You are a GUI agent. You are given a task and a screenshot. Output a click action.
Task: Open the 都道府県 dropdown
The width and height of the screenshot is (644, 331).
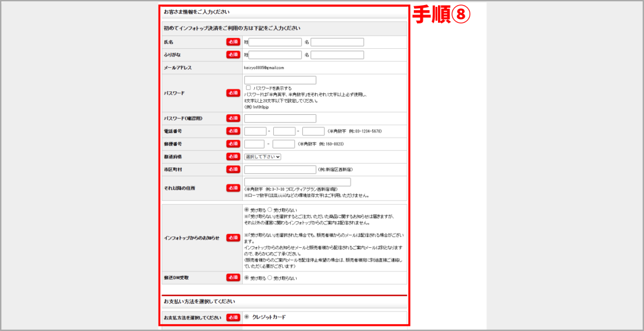262,157
